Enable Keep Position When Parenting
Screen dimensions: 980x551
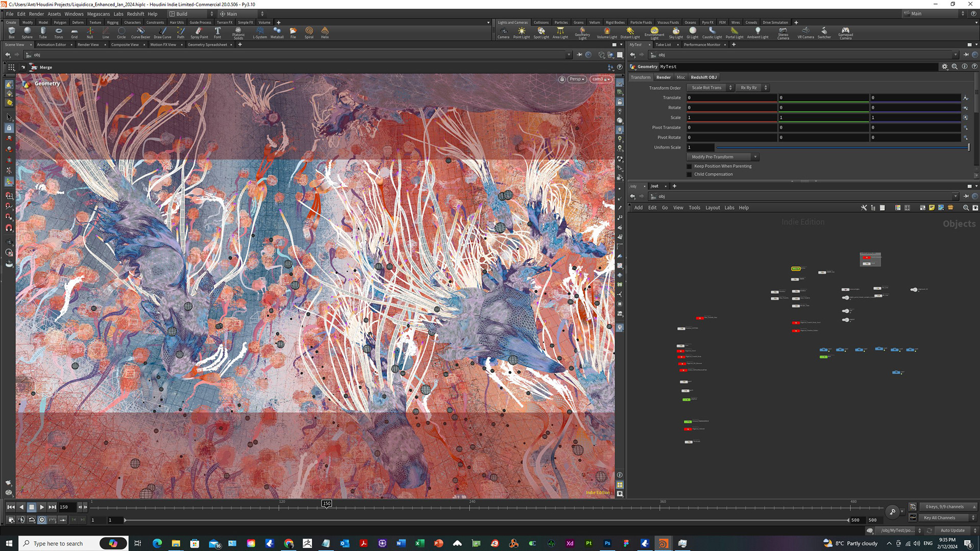point(689,166)
